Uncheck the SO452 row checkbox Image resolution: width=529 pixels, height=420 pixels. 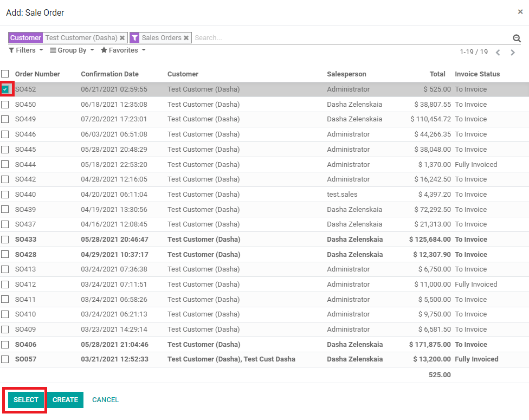point(5,89)
